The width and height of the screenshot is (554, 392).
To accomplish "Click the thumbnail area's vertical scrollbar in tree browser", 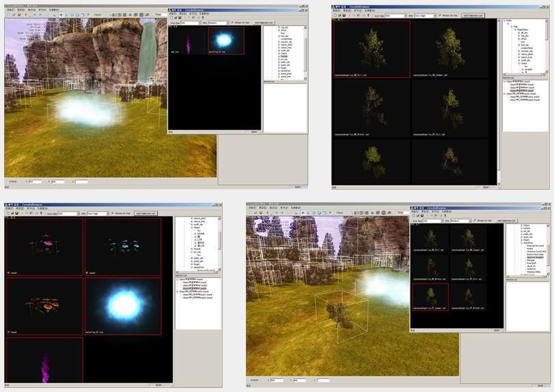I will 499,102.
